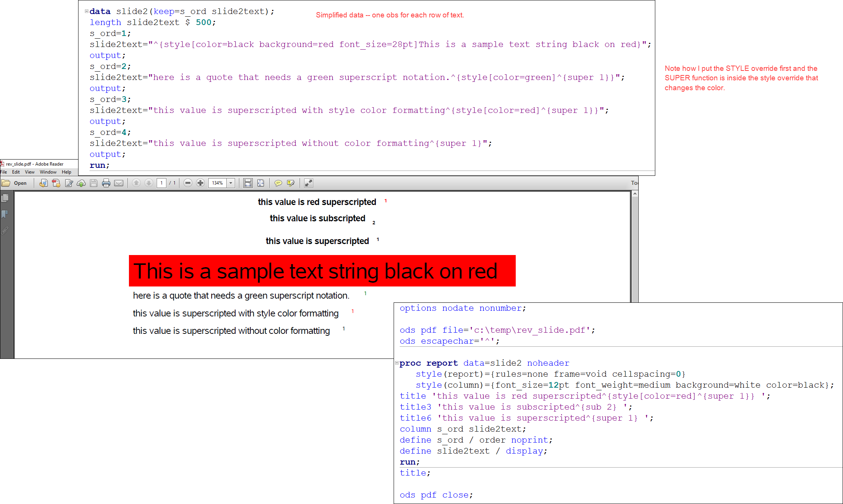Print the rev_slide.pdf document

point(106,183)
